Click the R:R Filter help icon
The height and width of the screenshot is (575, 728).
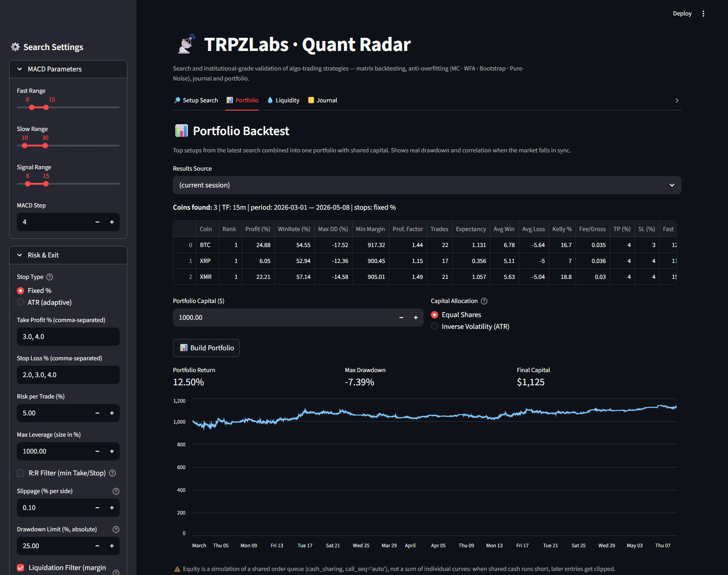coord(112,473)
